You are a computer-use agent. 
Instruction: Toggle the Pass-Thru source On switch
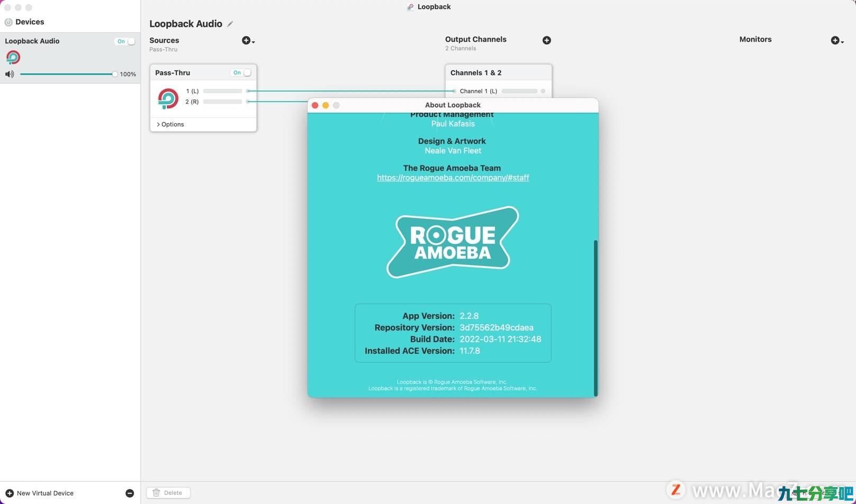tap(241, 72)
